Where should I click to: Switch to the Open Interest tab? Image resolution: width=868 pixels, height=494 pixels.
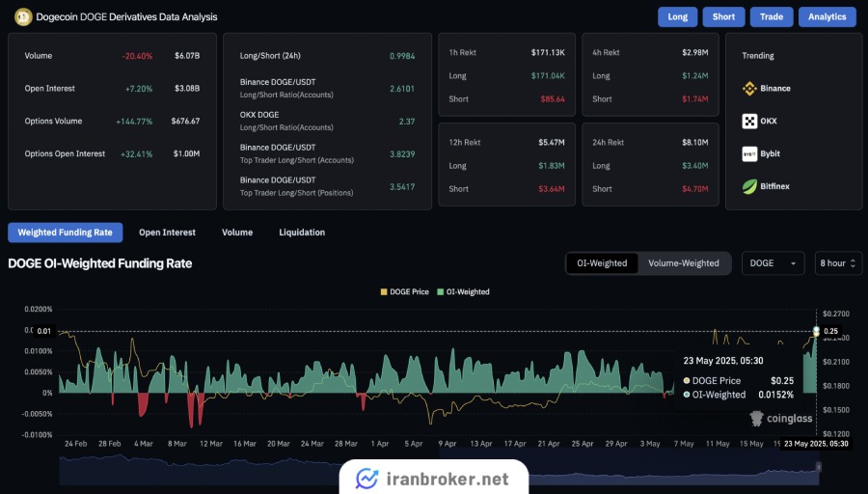pyautogui.click(x=167, y=233)
